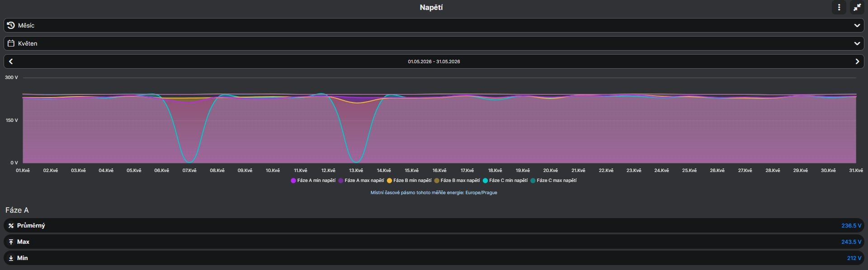Go to next month with the right arrow
868x270 pixels.
click(x=857, y=61)
